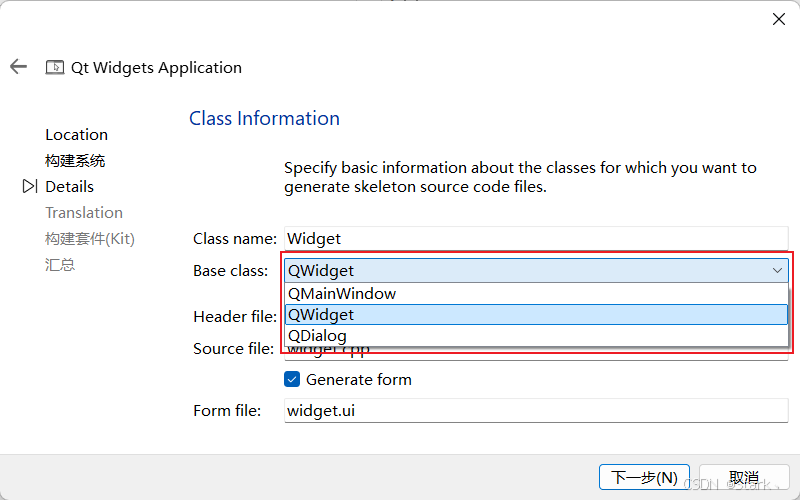
Task: Select the Details step in sidebar
Action: (x=69, y=187)
